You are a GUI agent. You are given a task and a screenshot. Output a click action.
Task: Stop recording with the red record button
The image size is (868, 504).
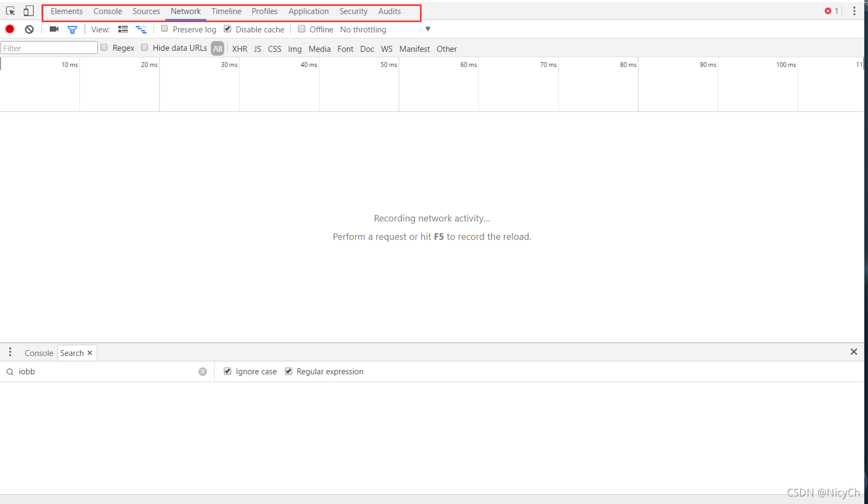10,29
